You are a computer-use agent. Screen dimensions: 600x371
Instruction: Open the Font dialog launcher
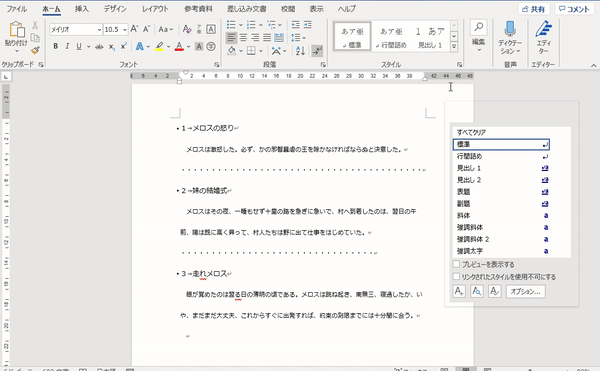click(x=217, y=65)
